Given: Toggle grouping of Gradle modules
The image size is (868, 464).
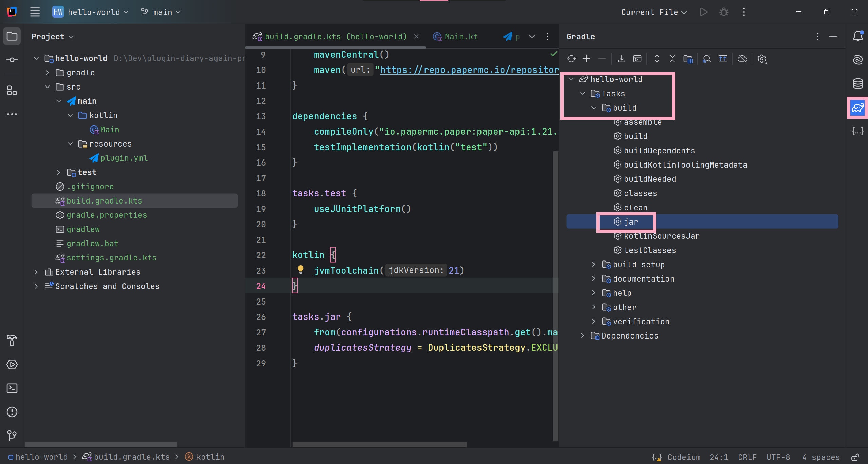Looking at the screenshot, I should (x=688, y=59).
